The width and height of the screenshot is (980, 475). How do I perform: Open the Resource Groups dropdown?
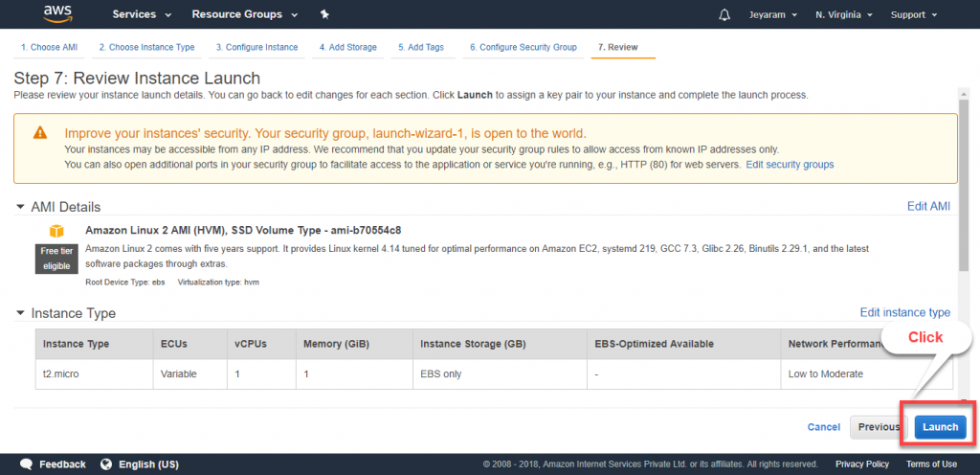coord(245,14)
